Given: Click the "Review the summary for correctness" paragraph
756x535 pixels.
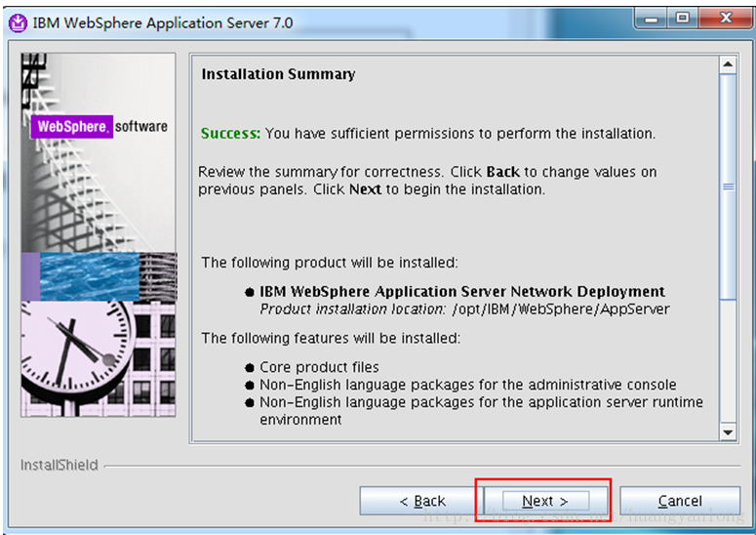Looking at the screenshot, I should point(427,181).
